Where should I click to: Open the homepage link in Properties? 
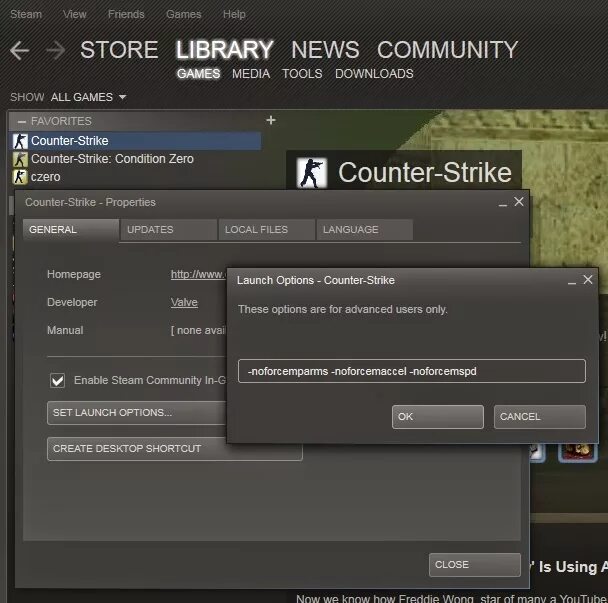click(x=198, y=275)
